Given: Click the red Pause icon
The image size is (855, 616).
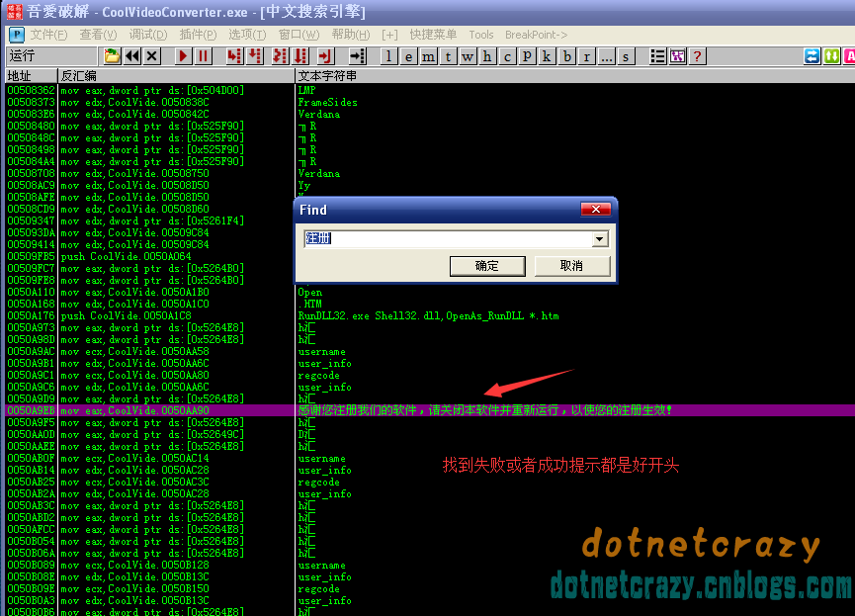Looking at the screenshot, I should (x=204, y=56).
